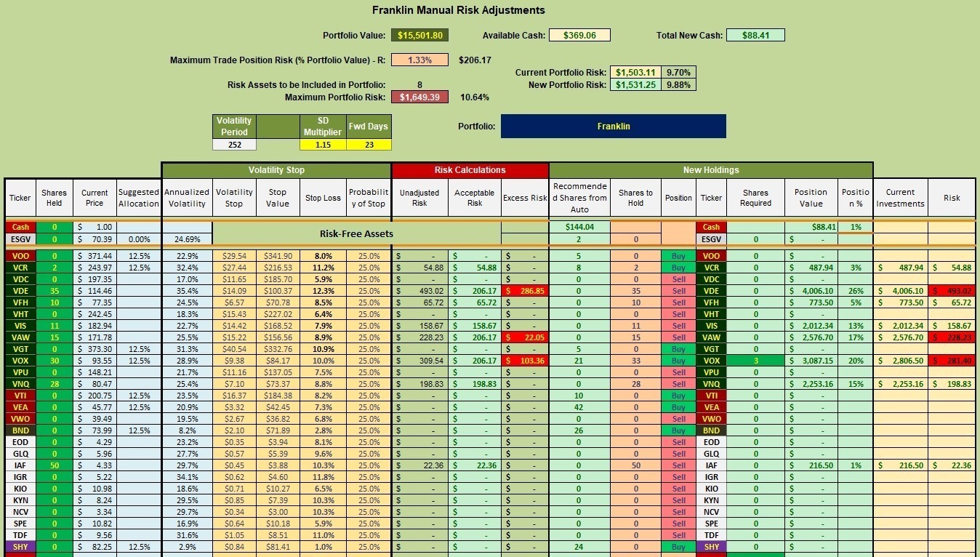Select the VTI recommended shares value 10
The image size is (980, 557).
(x=579, y=396)
